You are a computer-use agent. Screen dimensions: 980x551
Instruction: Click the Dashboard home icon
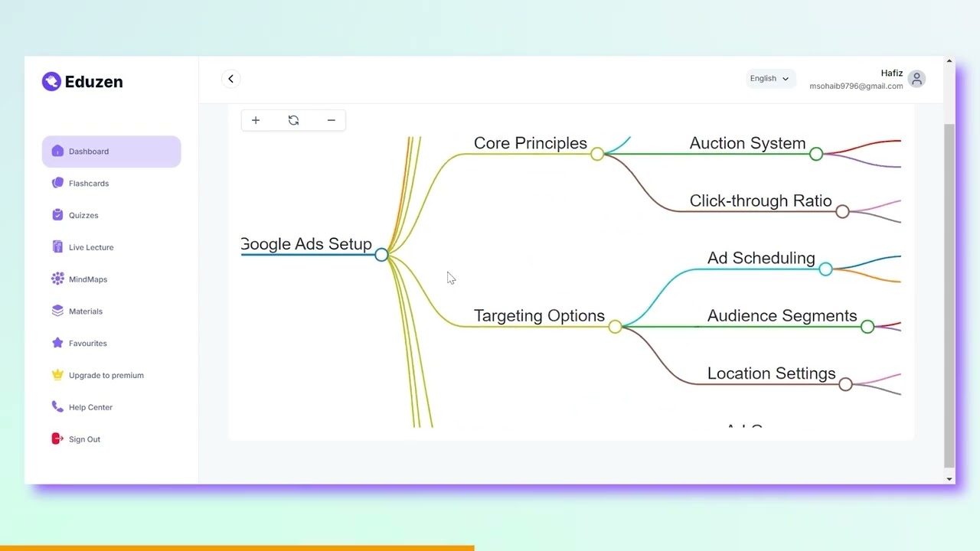tap(57, 151)
